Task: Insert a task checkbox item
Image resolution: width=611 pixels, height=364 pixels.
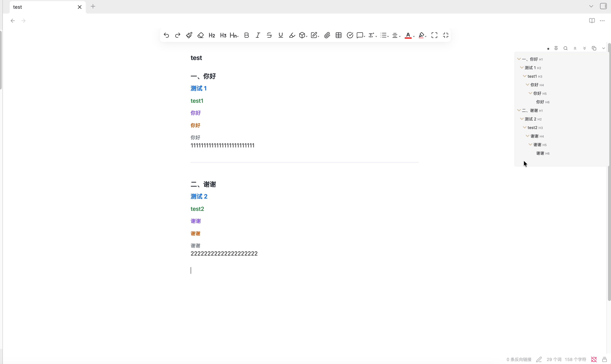Action: (350, 35)
